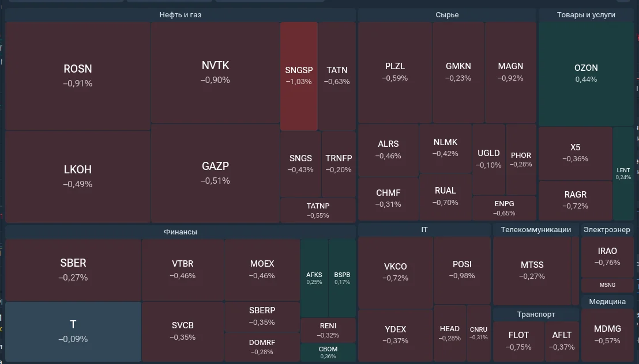The width and height of the screenshot is (639, 364).
Task: Click the RUAL tile showing −0,70%
Action: (445, 197)
